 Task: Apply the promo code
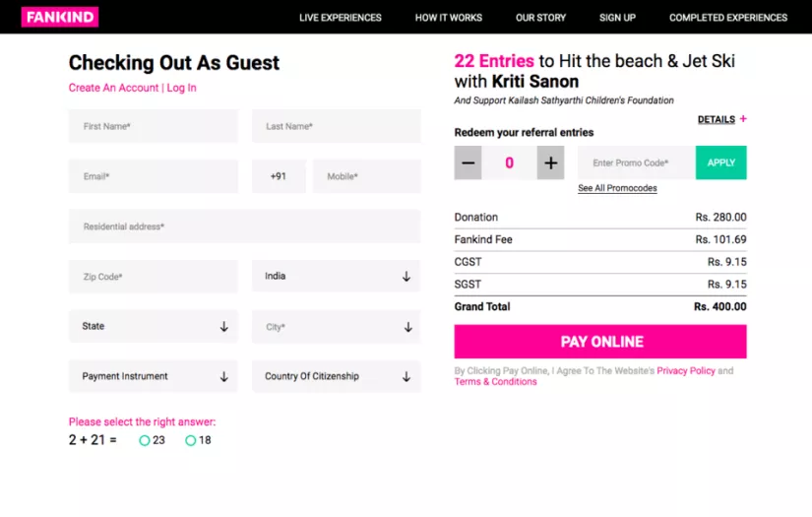click(720, 162)
